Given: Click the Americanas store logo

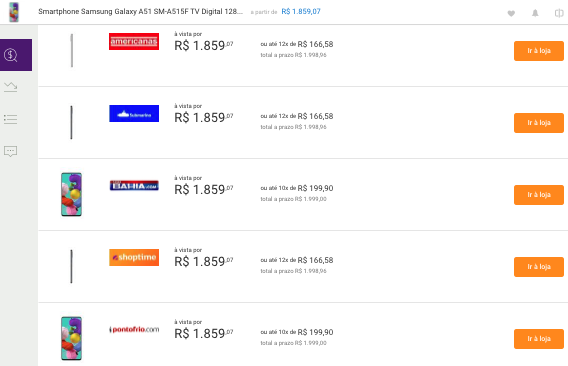Looking at the screenshot, I should 134,41.
